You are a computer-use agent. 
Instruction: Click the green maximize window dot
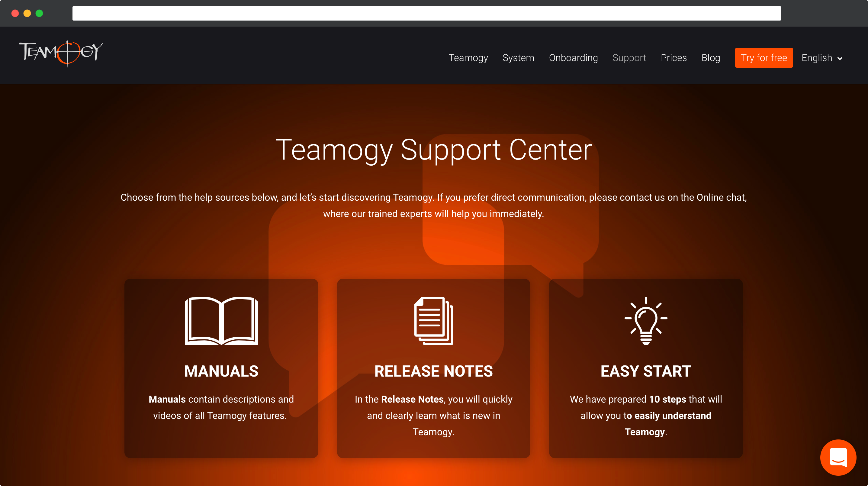(x=40, y=13)
